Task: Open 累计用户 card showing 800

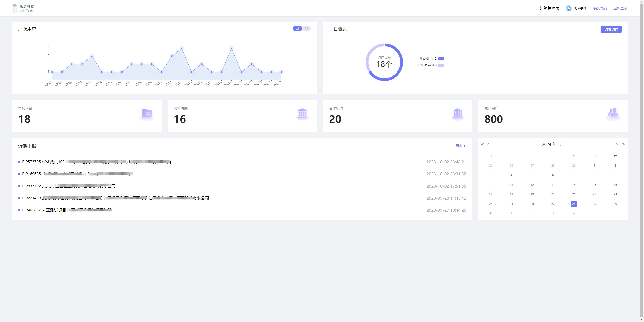Action: pyautogui.click(x=553, y=116)
